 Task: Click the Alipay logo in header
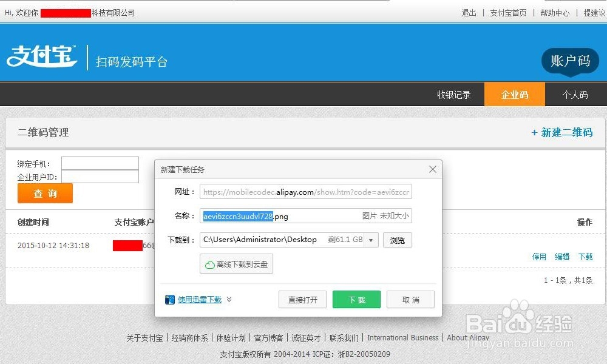coord(42,56)
